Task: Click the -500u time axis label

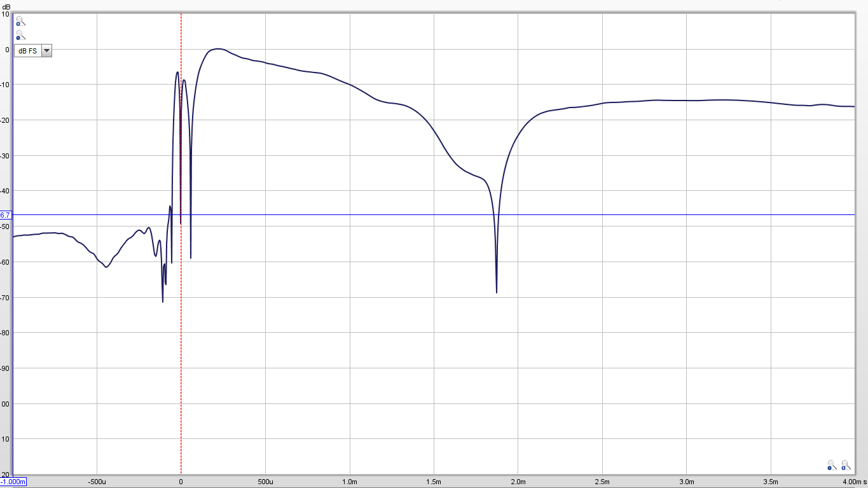Action: (x=97, y=482)
